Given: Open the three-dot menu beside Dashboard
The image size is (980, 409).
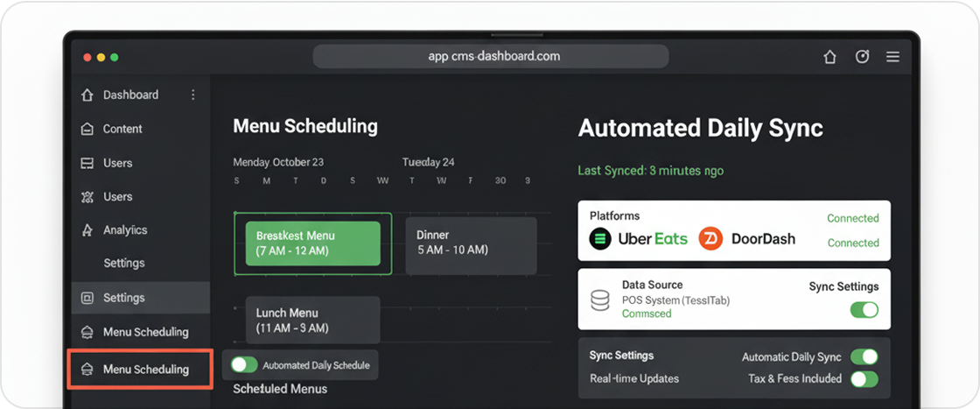Looking at the screenshot, I should (x=193, y=95).
